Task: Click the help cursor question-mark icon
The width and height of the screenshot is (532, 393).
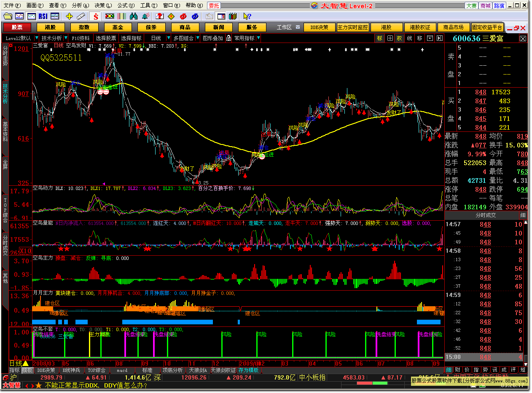Action: tap(247, 16)
